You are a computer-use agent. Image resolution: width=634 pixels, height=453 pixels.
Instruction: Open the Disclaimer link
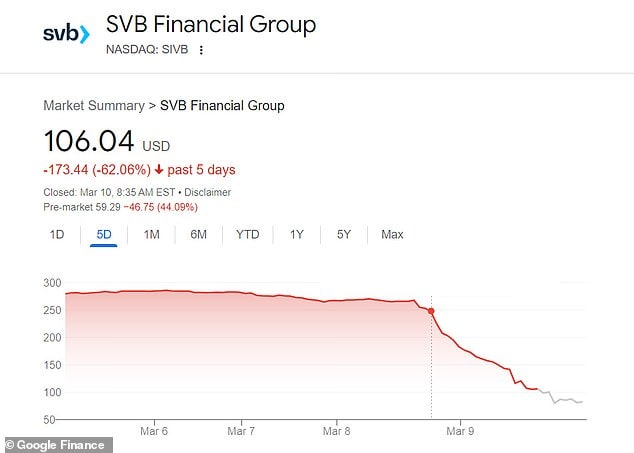click(209, 192)
